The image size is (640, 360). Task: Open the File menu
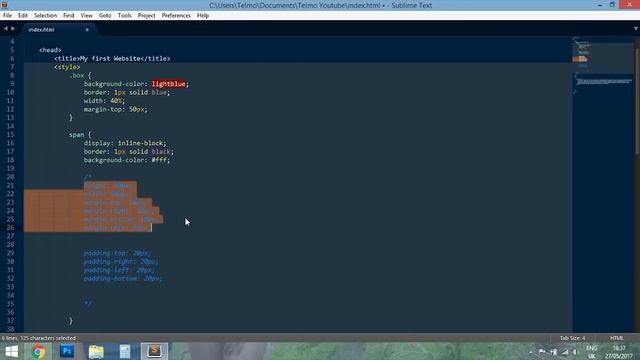tap(7, 16)
